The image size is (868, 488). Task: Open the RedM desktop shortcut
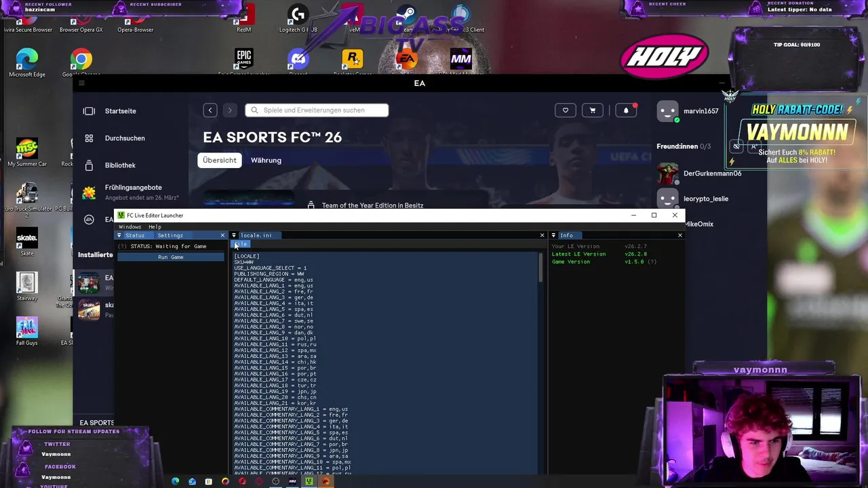(244, 18)
